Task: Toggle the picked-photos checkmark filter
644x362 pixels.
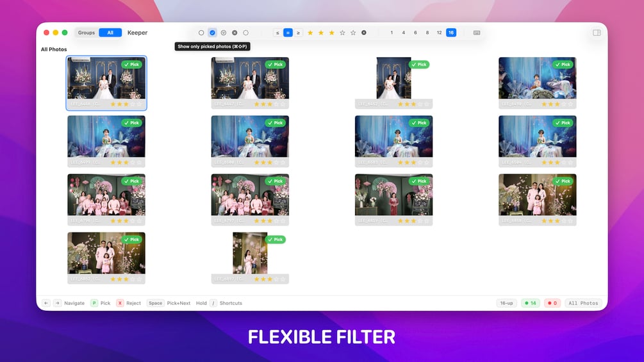Action: click(212, 33)
